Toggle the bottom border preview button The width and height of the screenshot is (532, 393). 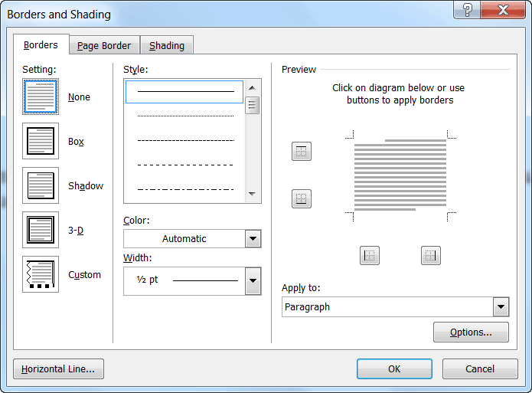tap(302, 198)
